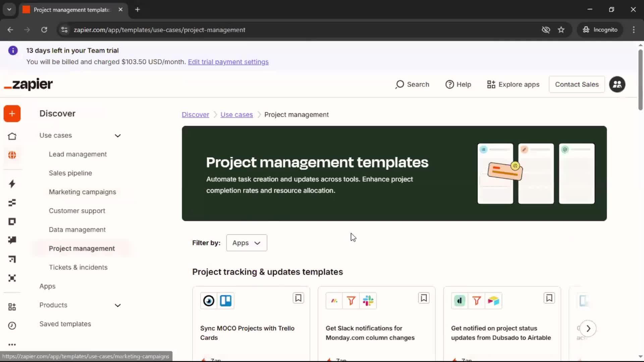Viewport: 644px width, 362px height.
Task: Click the Incognito profile button
Action: click(x=600, y=30)
